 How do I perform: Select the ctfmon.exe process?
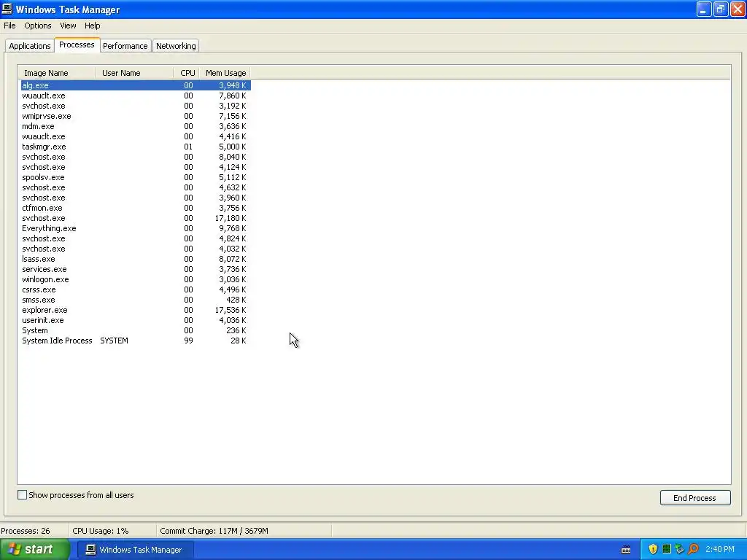click(136, 208)
